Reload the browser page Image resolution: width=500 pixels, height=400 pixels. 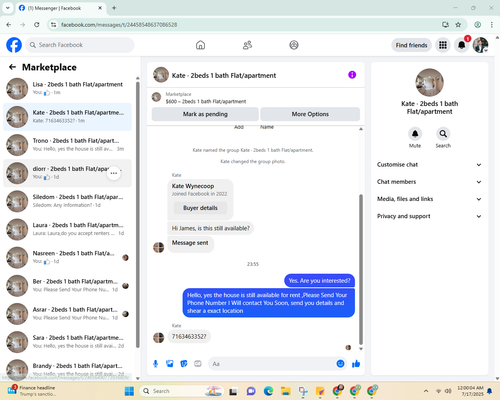pos(37,25)
